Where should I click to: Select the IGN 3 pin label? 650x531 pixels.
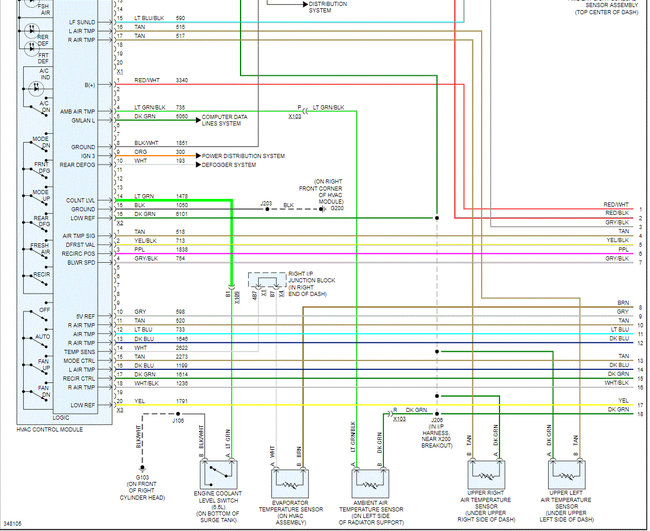tap(88, 156)
